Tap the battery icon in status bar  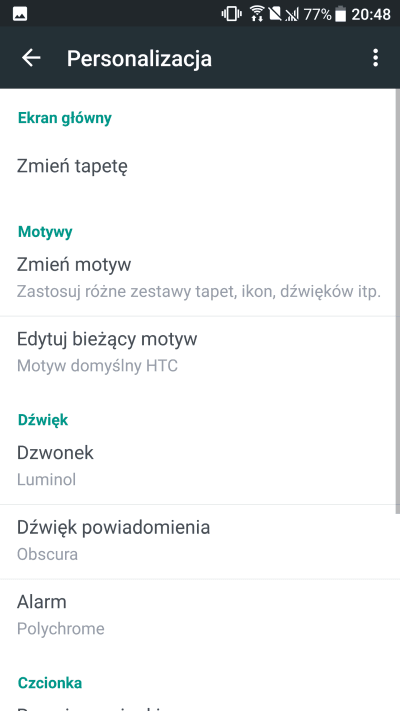(341, 14)
